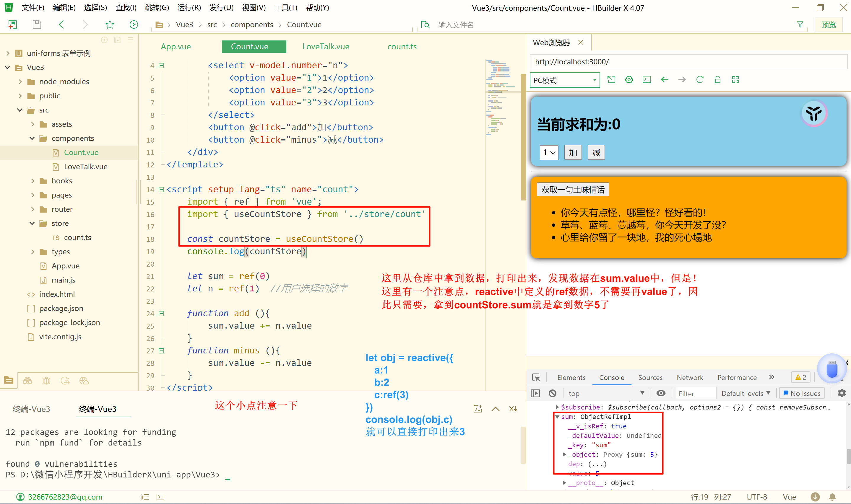Toggle the browser lock icon
851x504 pixels.
(717, 79)
